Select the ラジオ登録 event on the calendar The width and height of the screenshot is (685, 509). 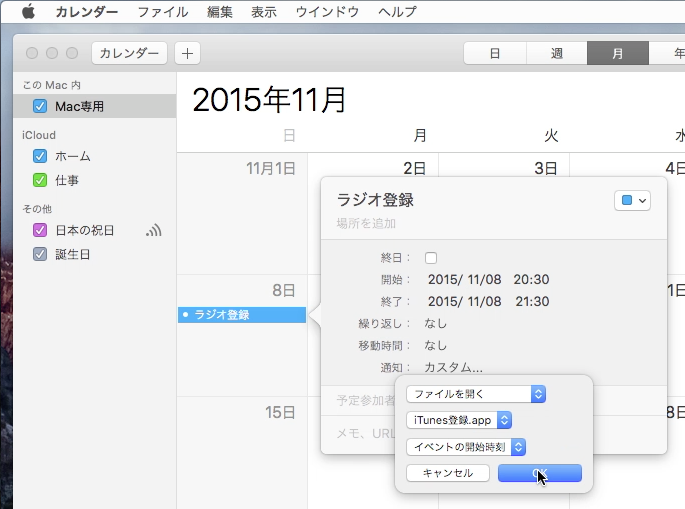point(242,315)
